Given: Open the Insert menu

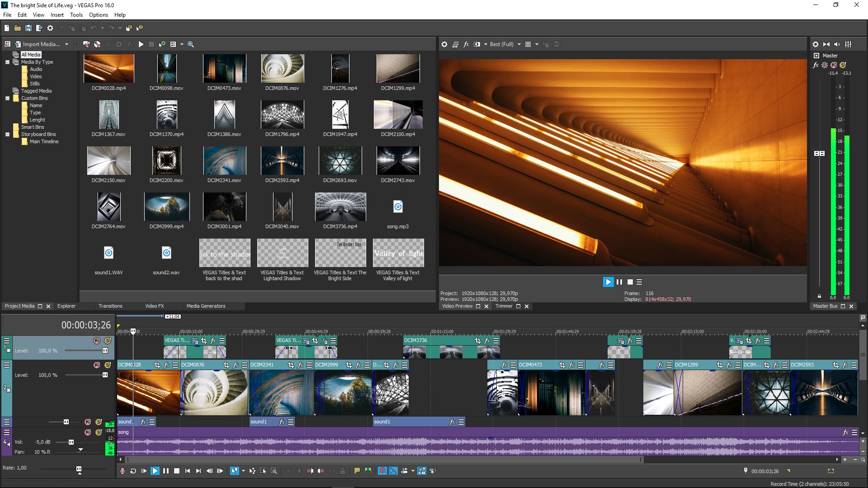Looking at the screenshot, I should pos(57,15).
